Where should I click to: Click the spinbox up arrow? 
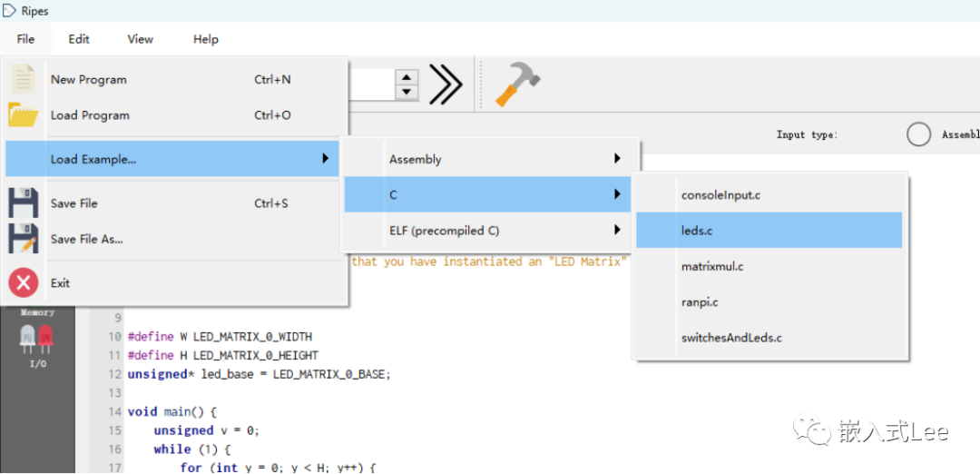pyautogui.click(x=407, y=78)
